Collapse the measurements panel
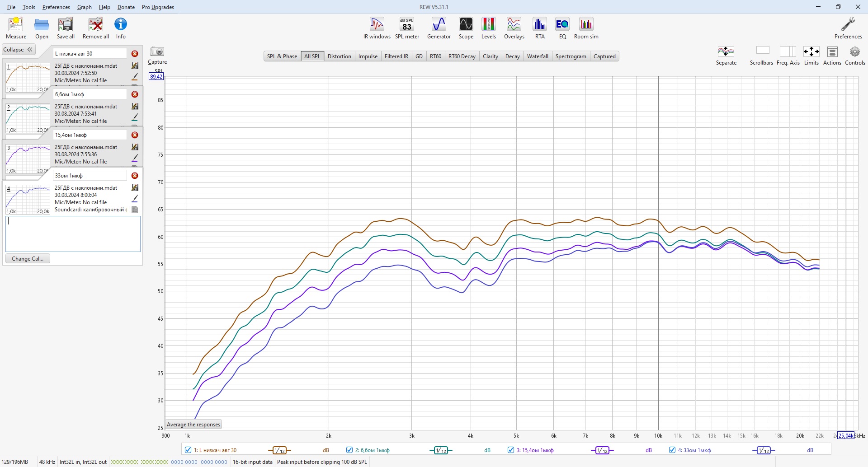 click(19, 50)
